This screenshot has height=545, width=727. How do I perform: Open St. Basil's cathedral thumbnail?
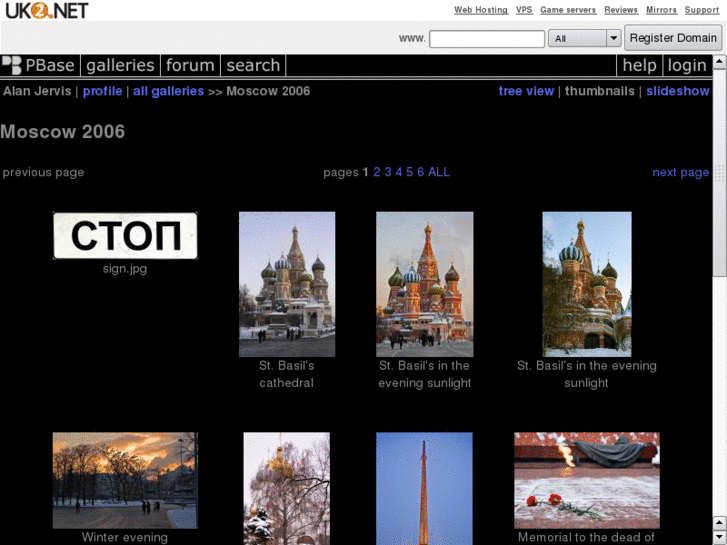pos(287,284)
